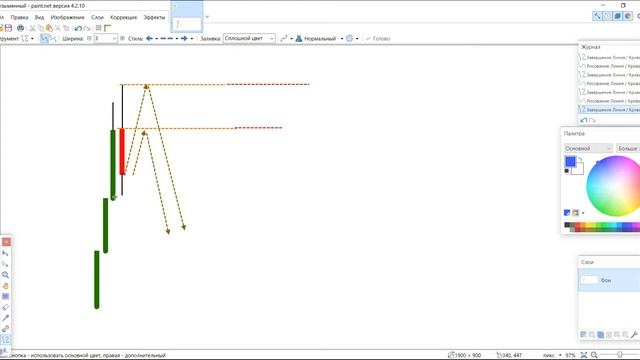Select the Zoom magnifier tool
The height and width of the screenshot is (360, 640).
pyautogui.click(x=5, y=275)
